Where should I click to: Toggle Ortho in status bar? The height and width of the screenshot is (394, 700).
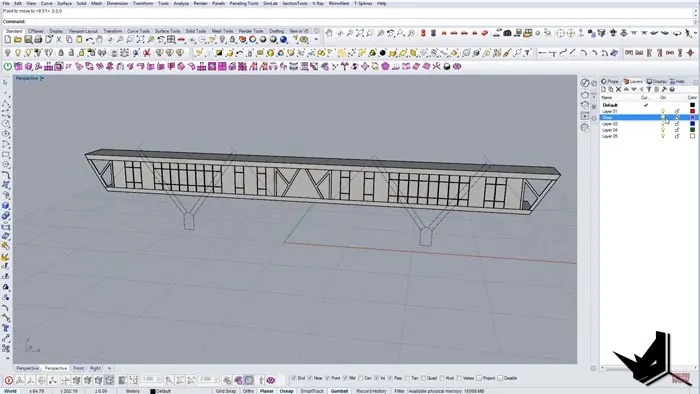[248, 391]
